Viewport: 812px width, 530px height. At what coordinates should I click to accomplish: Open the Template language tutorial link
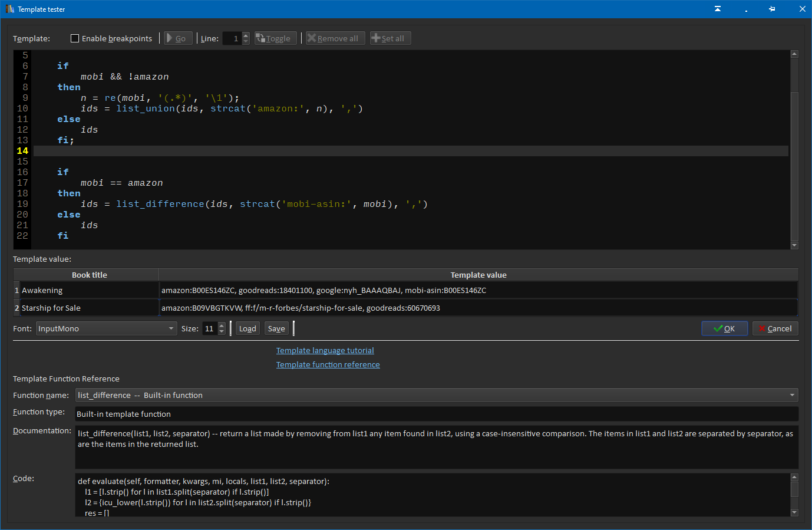click(325, 350)
